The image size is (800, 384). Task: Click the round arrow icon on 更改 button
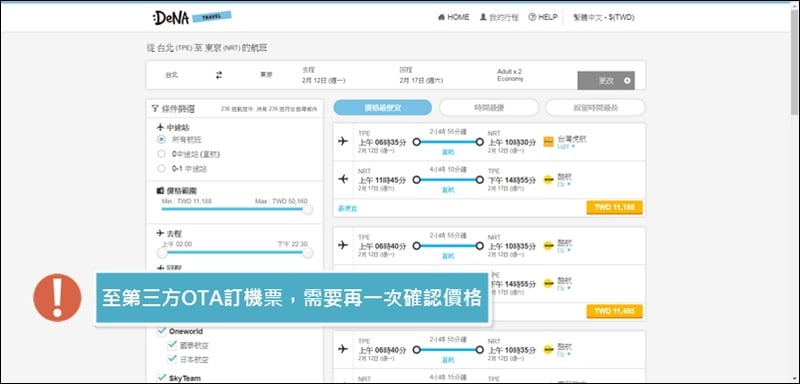(x=627, y=81)
